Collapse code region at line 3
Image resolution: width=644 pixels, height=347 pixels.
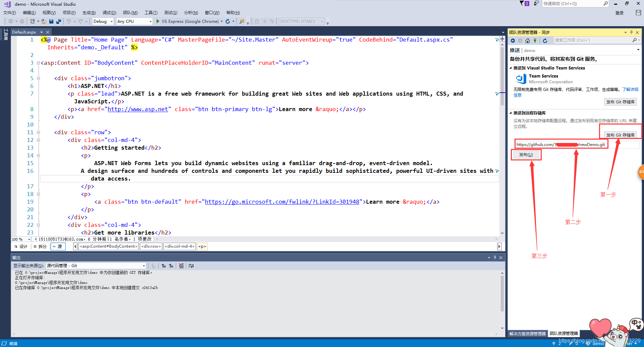coord(38,63)
